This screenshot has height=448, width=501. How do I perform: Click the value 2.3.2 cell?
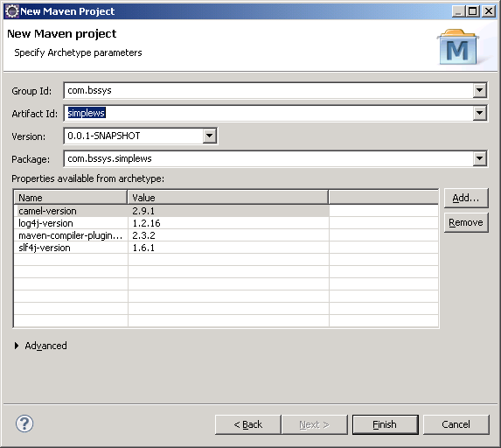(228, 235)
